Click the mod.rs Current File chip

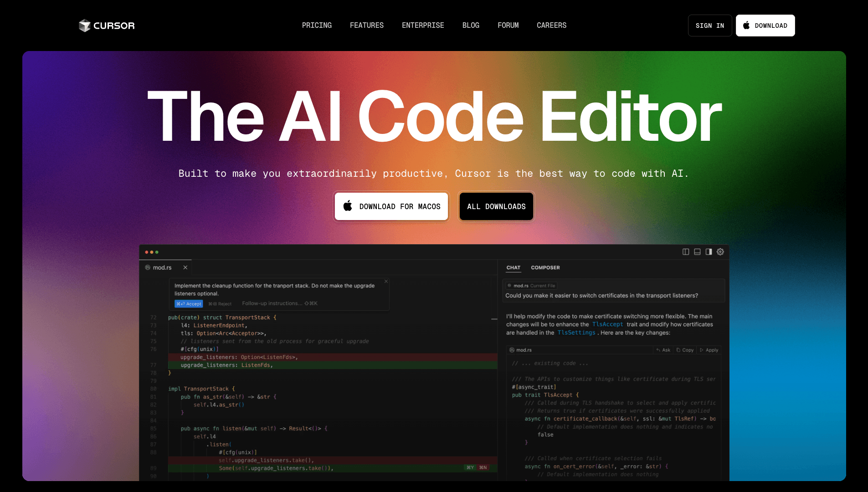532,286
